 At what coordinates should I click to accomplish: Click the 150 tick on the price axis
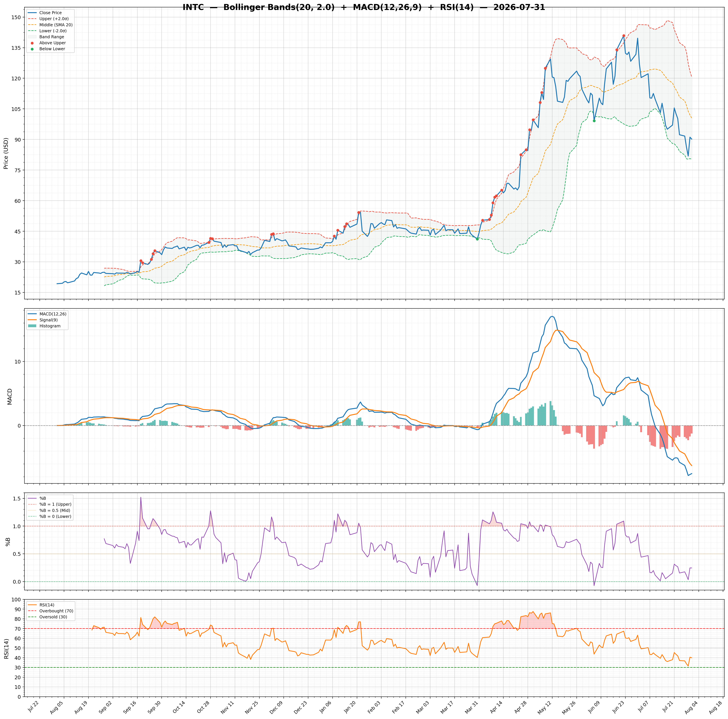(16, 17)
